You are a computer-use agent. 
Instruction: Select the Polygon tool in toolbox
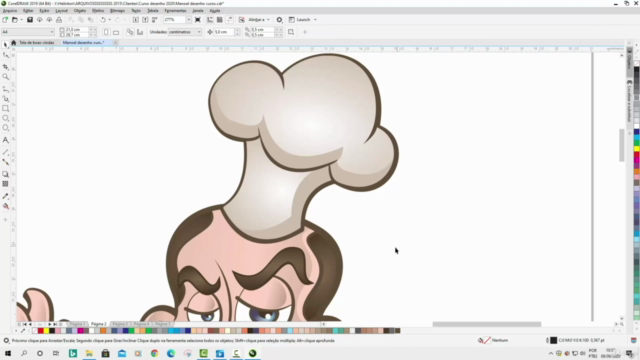pos(5,128)
